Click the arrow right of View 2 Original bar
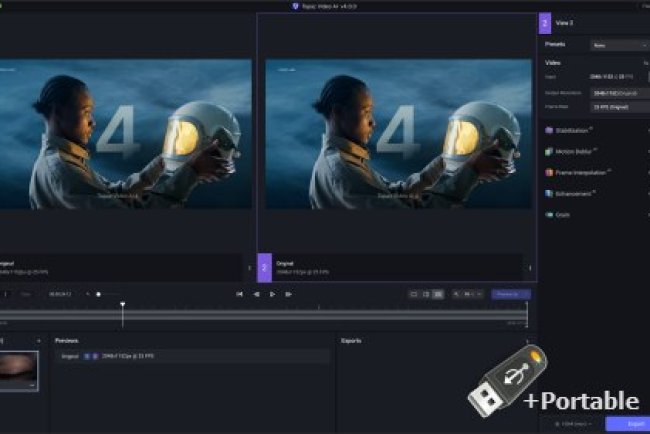 point(530,268)
